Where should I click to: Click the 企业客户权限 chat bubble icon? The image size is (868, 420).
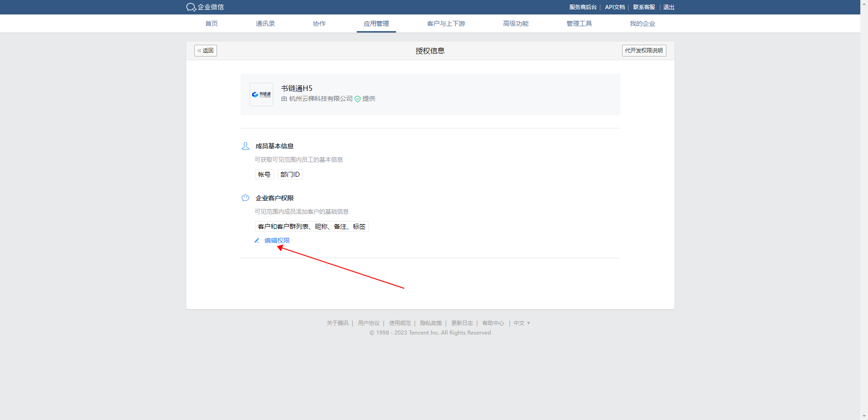tap(245, 198)
